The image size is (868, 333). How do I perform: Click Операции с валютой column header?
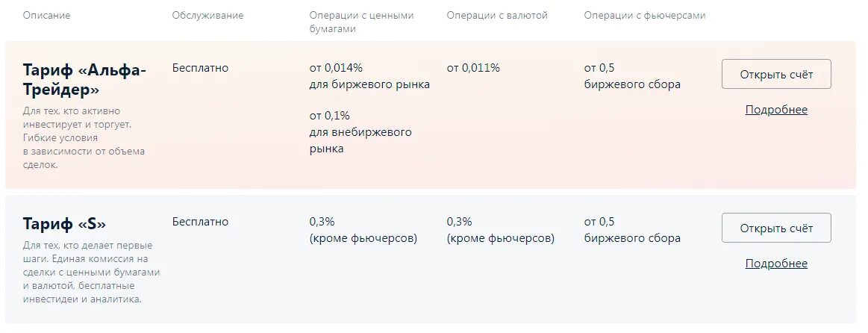497,16
